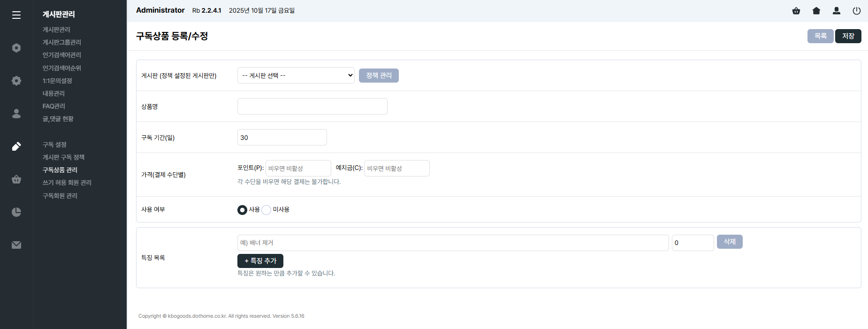Open the hamburger menu icon
This screenshot has width=868, height=329.
pyautogui.click(x=16, y=15)
